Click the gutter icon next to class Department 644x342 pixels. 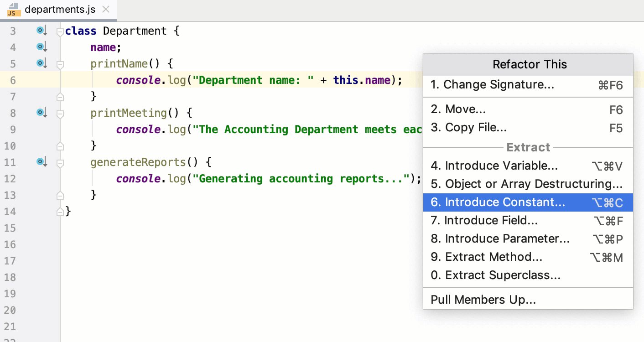41,30
